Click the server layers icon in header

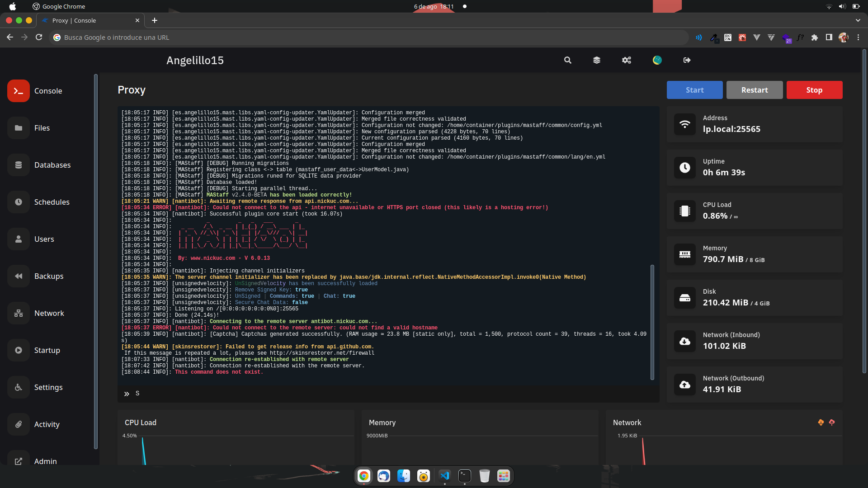[597, 60]
